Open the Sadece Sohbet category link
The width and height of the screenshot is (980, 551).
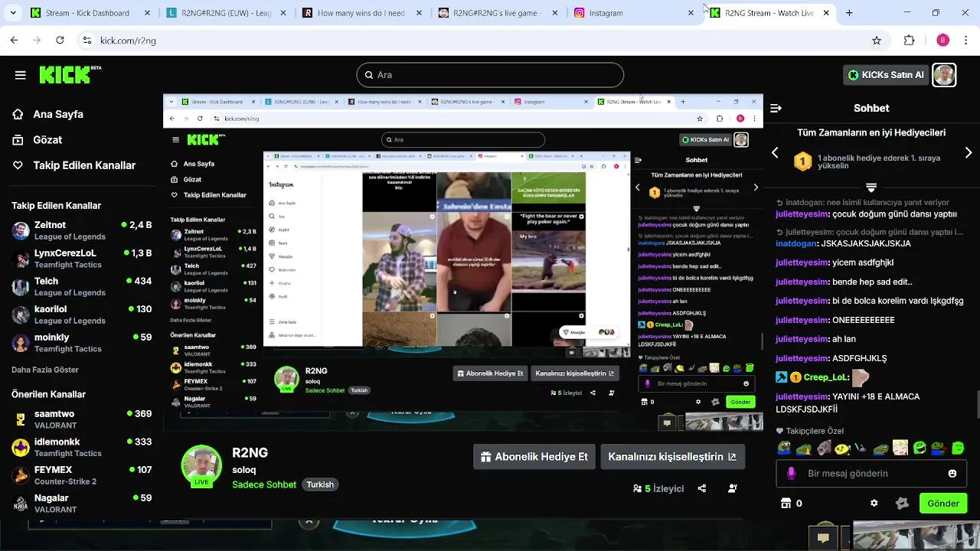pos(264,484)
